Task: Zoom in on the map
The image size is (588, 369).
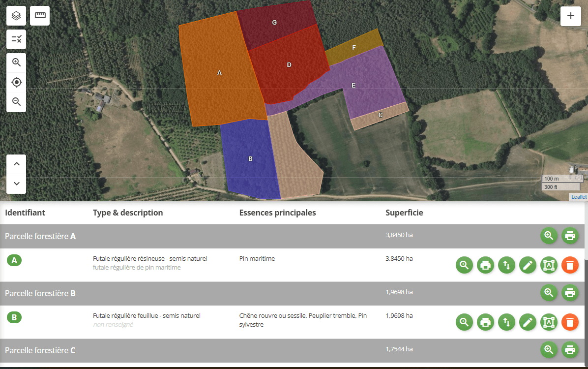Action: coord(16,62)
